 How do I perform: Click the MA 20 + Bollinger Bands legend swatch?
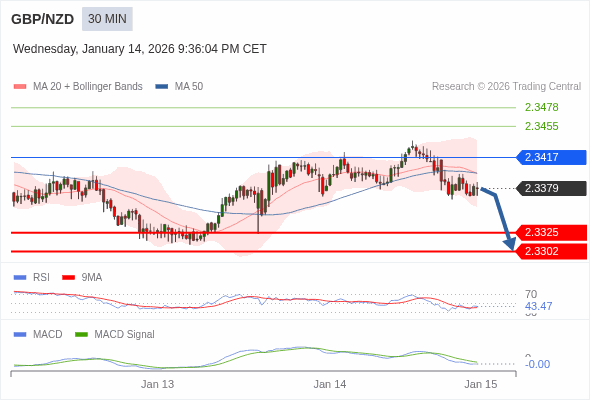tap(20, 87)
